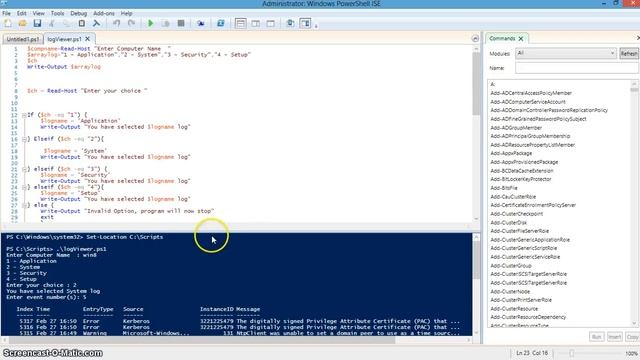Click the 100% zoom level text

click(x=631, y=353)
